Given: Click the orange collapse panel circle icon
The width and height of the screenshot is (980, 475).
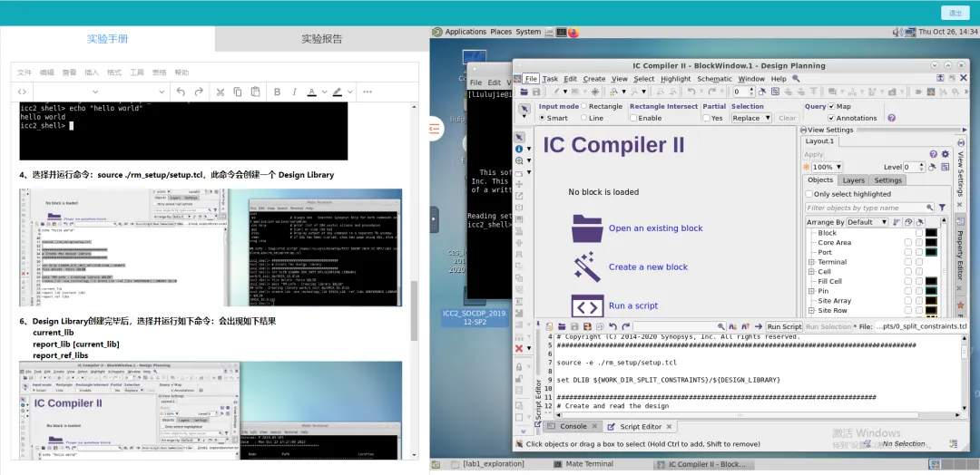Looking at the screenshot, I should click(435, 130).
